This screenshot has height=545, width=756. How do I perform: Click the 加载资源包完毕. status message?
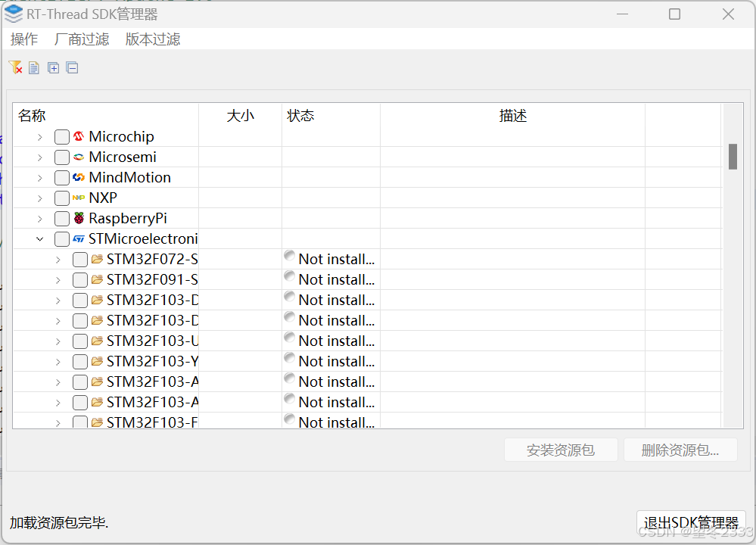click(59, 522)
